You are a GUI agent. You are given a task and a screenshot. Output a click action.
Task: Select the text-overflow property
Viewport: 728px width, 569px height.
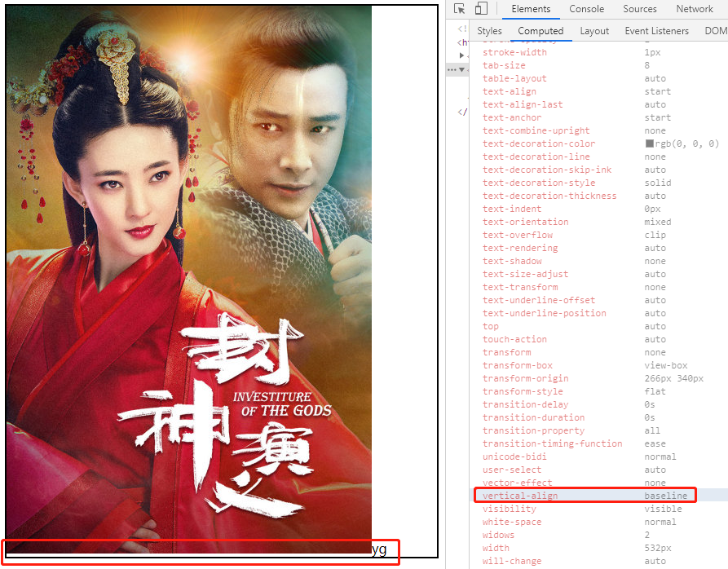(x=517, y=235)
